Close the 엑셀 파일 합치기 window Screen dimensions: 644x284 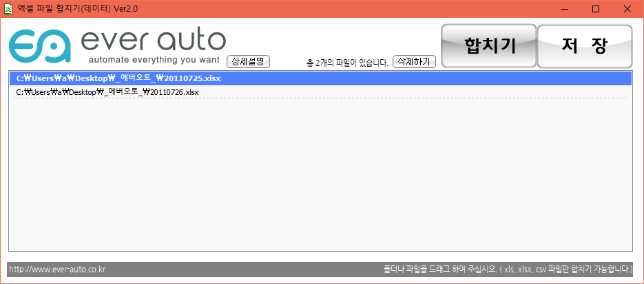point(627,9)
